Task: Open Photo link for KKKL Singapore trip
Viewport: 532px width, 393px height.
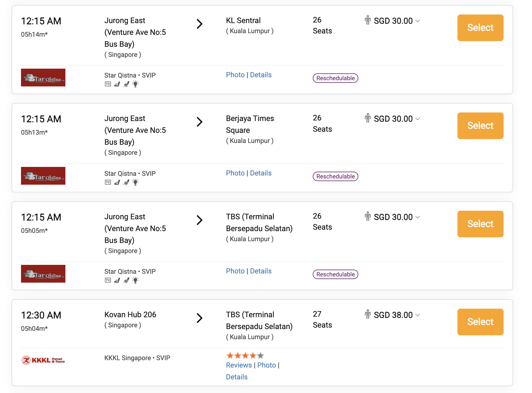Action: [267, 365]
